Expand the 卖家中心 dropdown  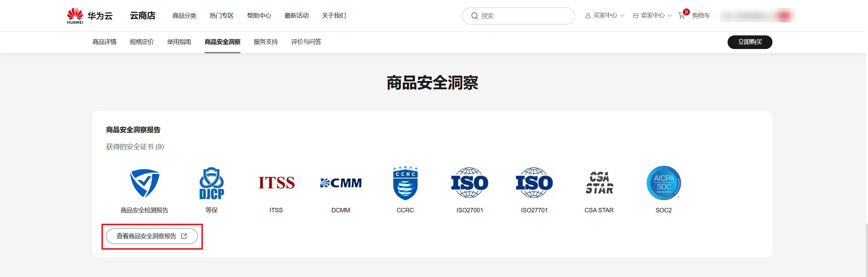point(652,16)
